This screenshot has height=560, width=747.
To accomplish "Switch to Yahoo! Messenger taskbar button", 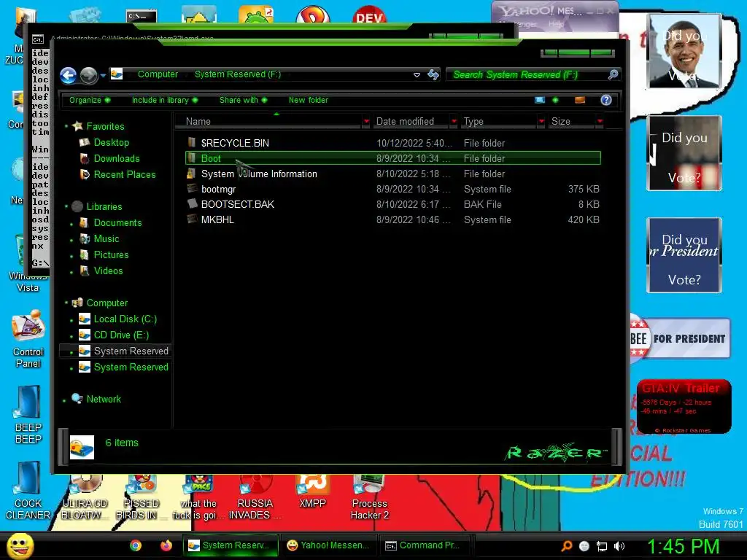I will coord(329,545).
